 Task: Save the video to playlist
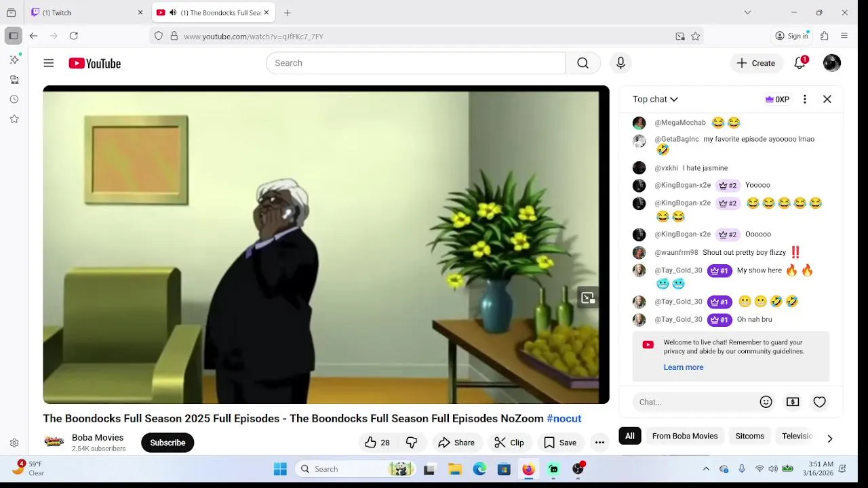point(560,443)
